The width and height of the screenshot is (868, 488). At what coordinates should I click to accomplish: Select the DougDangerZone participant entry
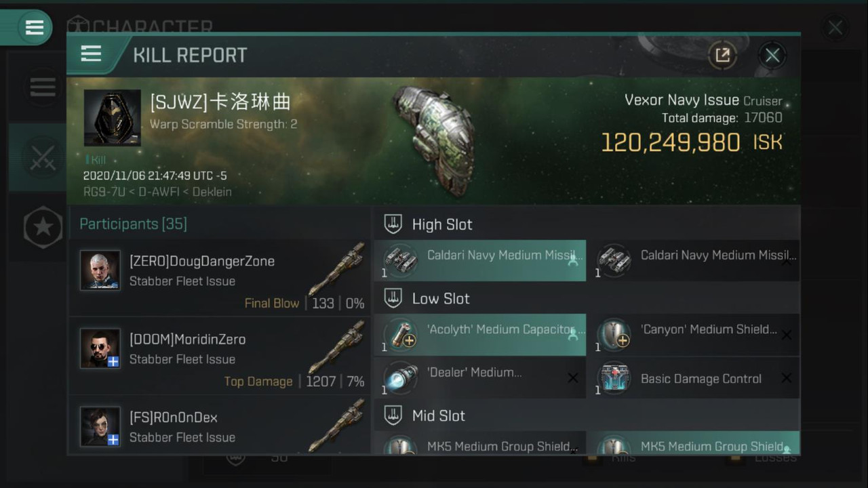(x=219, y=278)
